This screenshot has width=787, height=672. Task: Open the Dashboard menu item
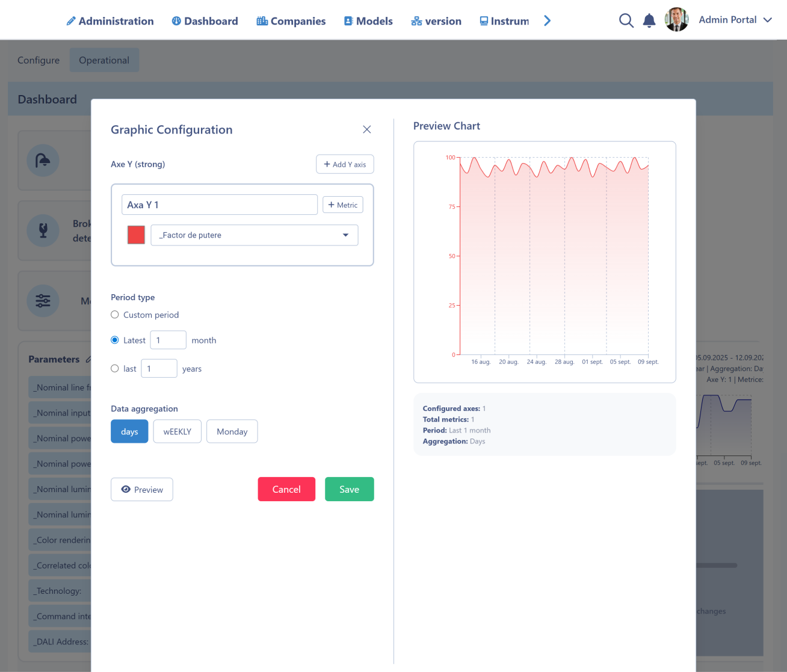(205, 21)
